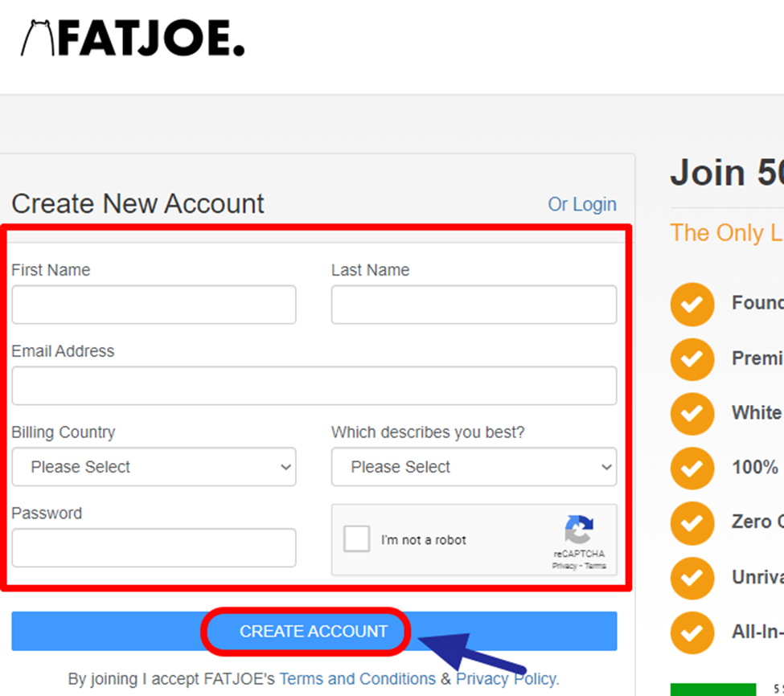Click the checkmark icon beside "Zero"

coord(692,523)
